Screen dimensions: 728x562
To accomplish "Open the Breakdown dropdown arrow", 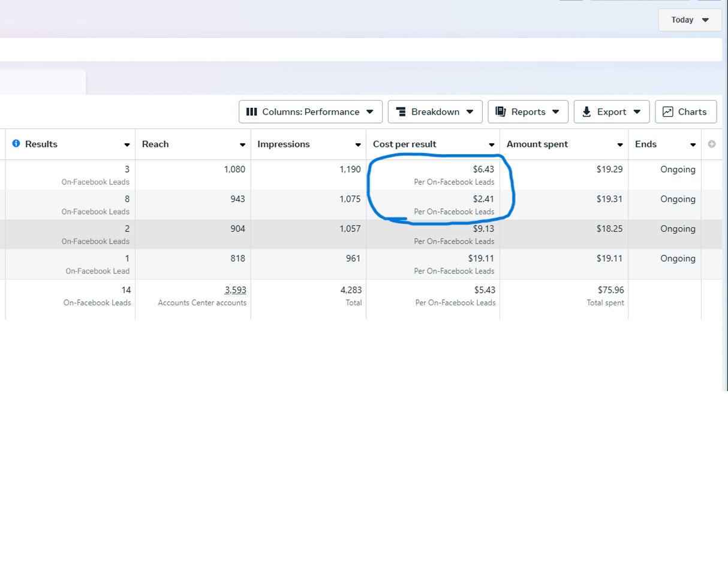I will click(x=470, y=112).
